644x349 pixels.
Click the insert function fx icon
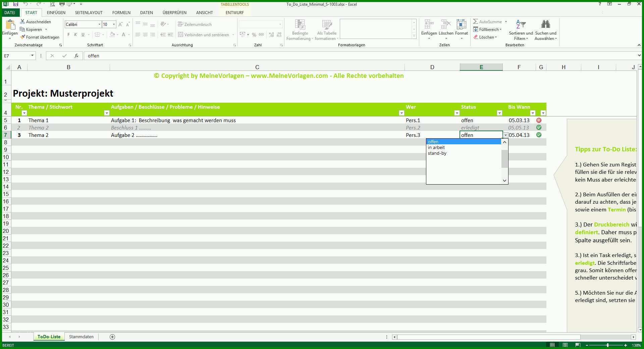point(76,56)
